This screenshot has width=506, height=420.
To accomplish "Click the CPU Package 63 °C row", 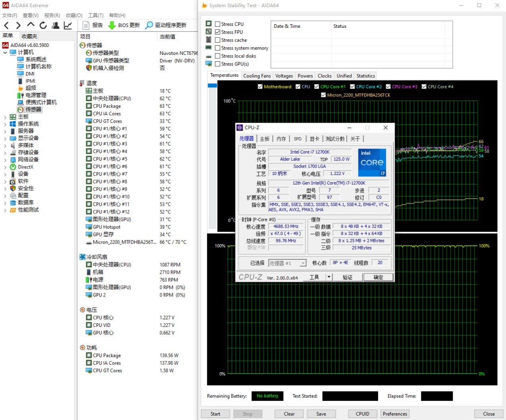I will (x=137, y=106).
